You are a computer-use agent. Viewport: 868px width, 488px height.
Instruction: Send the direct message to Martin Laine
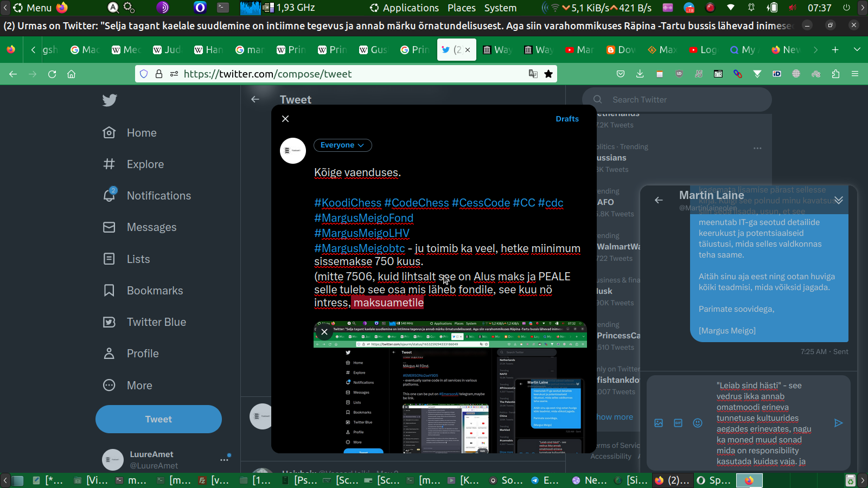click(x=838, y=423)
